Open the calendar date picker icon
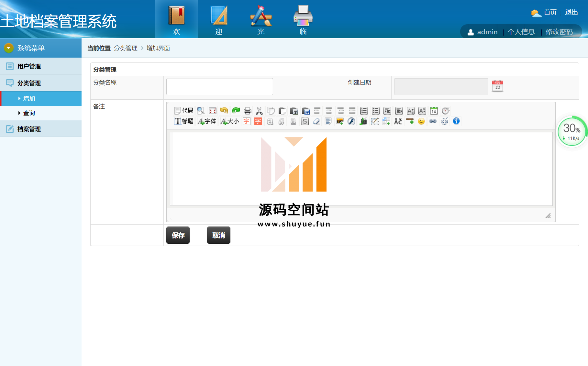The width and height of the screenshot is (588, 366). click(x=497, y=86)
